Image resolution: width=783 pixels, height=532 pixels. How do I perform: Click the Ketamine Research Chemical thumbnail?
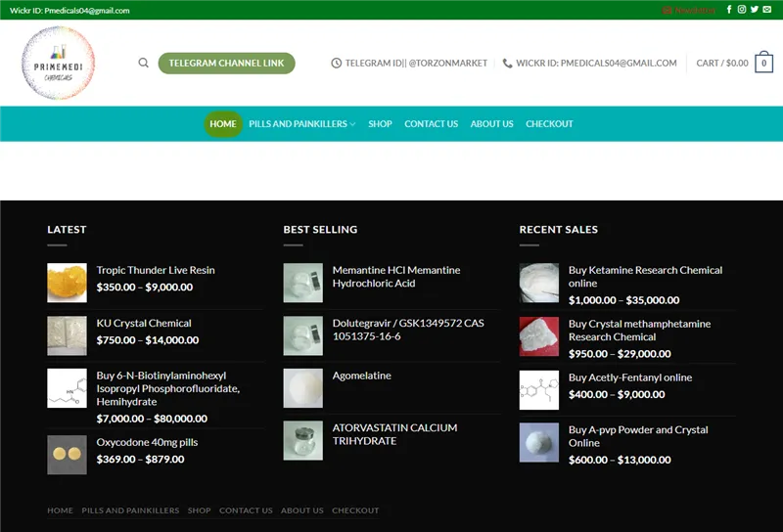tap(539, 283)
